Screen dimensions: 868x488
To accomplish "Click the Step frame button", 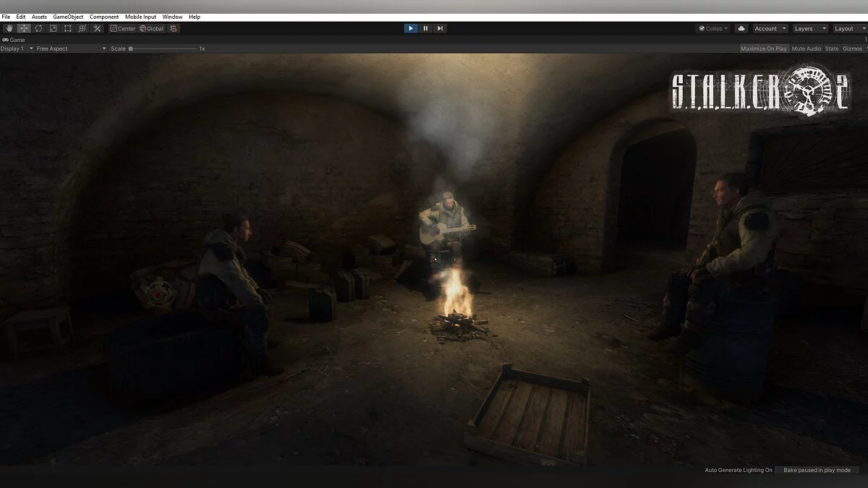I will pyautogui.click(x=440, y=28).
